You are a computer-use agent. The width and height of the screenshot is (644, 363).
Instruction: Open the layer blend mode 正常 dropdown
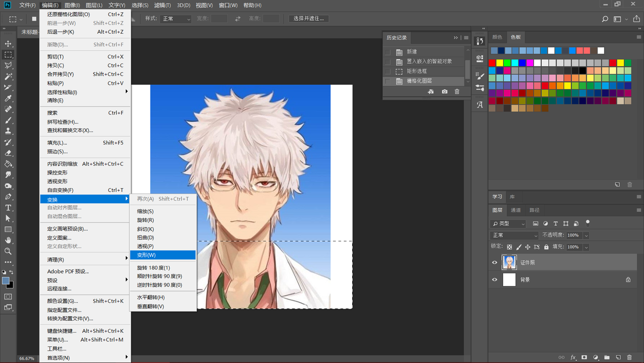point(515,236)
